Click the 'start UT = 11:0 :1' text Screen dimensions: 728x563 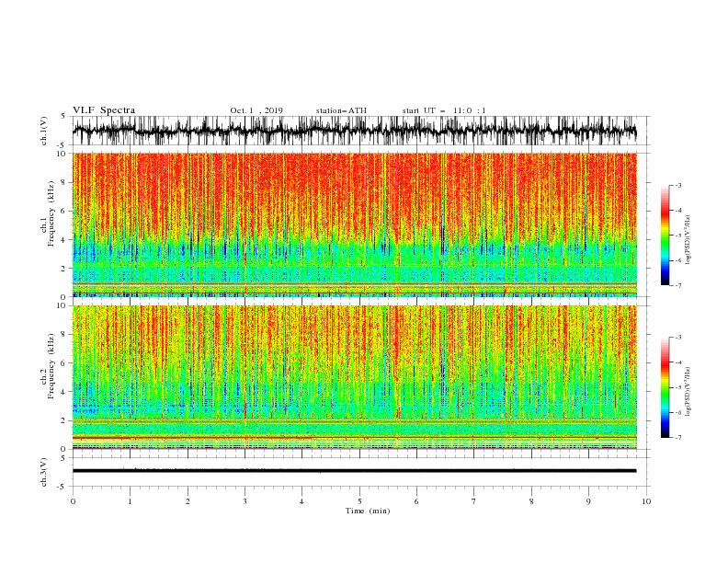point(444,110)
